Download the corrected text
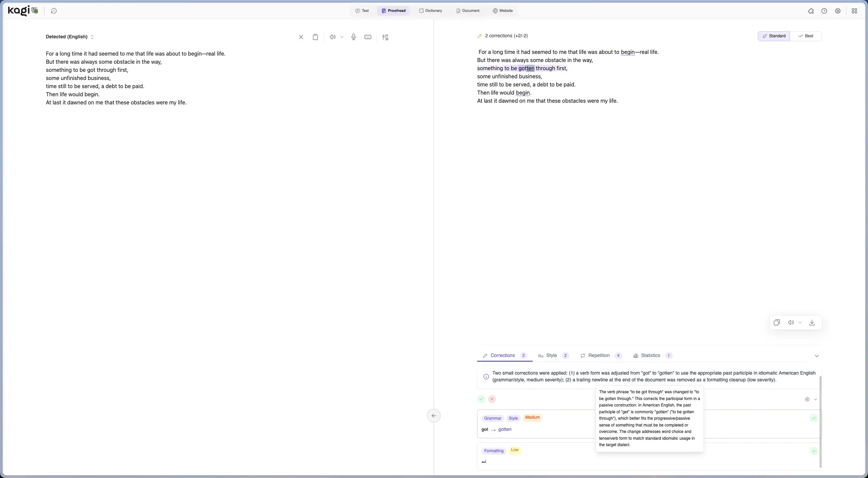868x478 pixels. tap(812, 322)
